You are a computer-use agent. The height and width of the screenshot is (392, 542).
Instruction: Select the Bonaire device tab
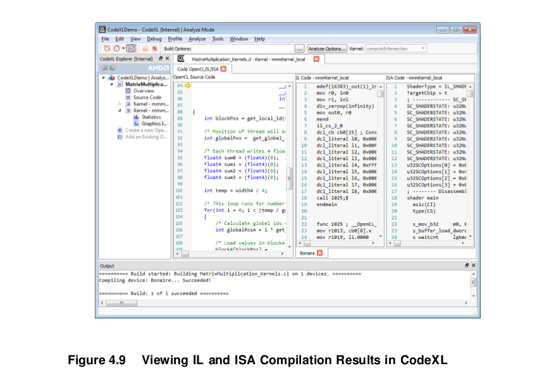(x=307, y=253)
